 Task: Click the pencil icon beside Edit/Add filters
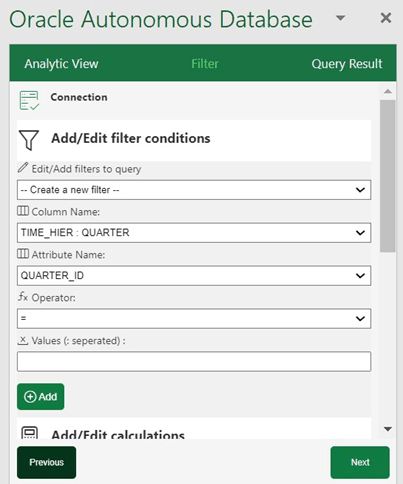(x=23, y=168)
